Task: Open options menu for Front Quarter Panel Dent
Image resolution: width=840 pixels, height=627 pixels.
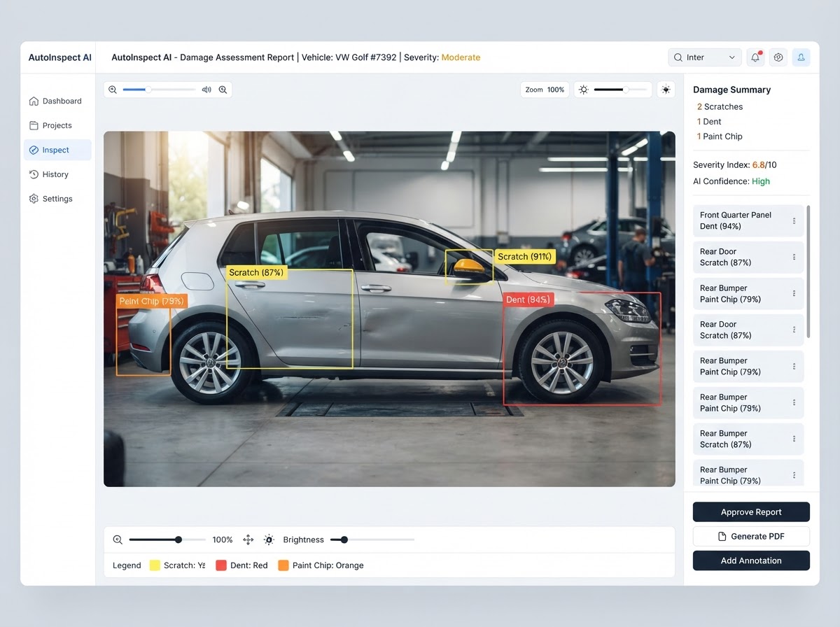Action: point(794,220)
